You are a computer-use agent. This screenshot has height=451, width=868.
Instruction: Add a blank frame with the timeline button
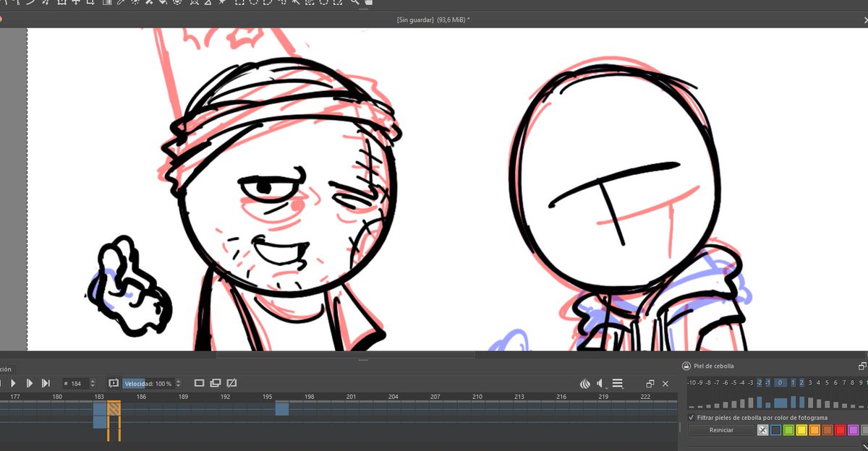coord(200,383)
